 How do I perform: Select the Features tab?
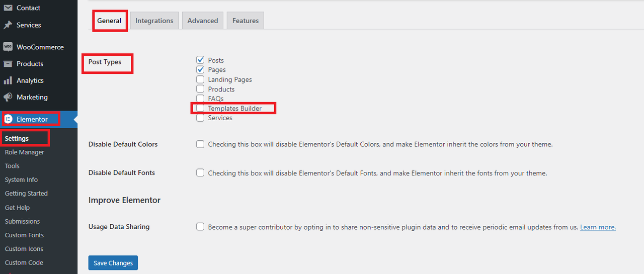246,21
